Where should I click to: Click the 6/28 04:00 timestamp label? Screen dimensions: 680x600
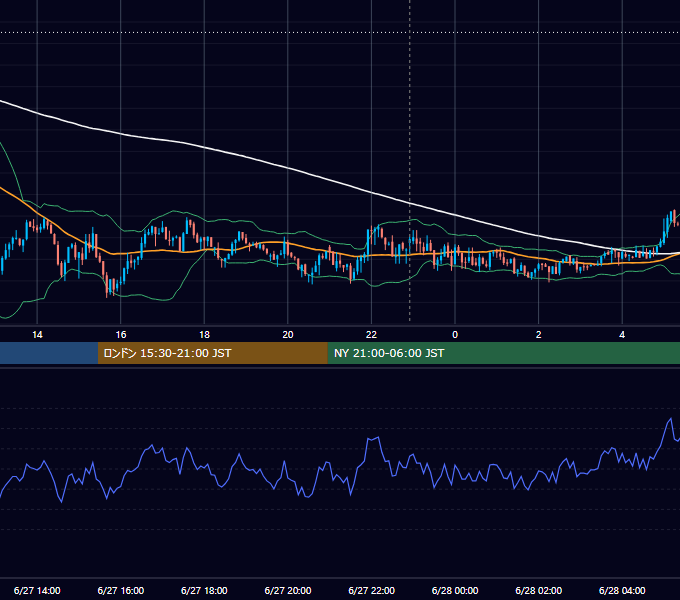click(x=622, y=590)
